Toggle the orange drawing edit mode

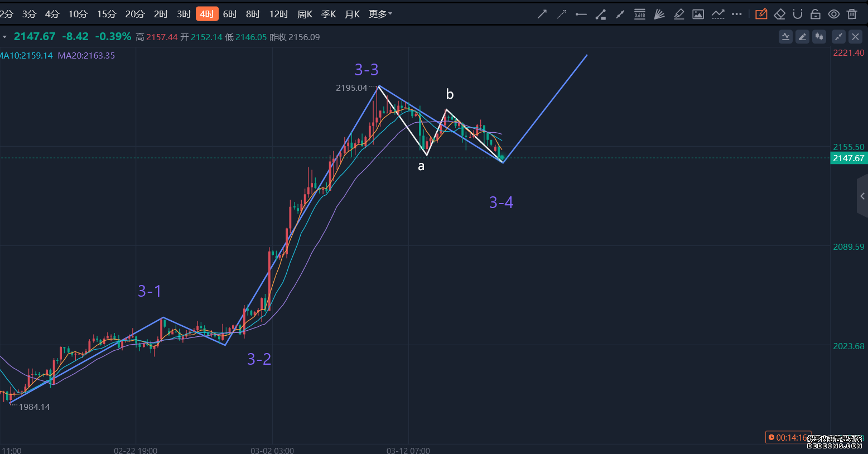point(761,14)
